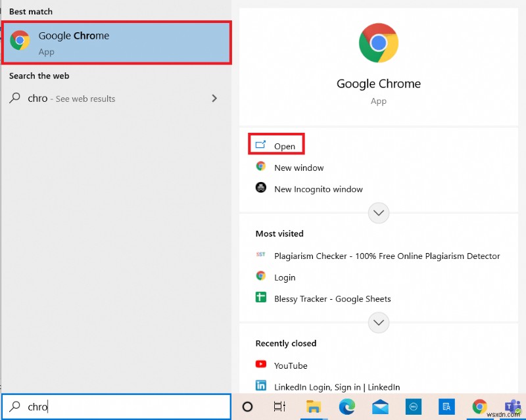This screenshot has height=420, width=526.
Task: Open Microsoft Edge from the taskbar
Action: (x=347, y=408)
